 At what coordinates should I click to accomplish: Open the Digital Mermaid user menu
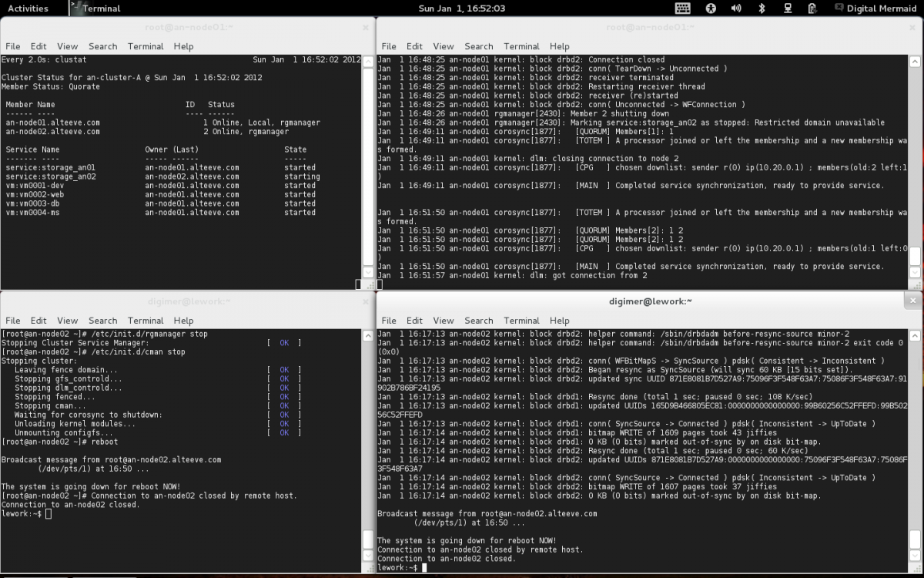point(881,8)
